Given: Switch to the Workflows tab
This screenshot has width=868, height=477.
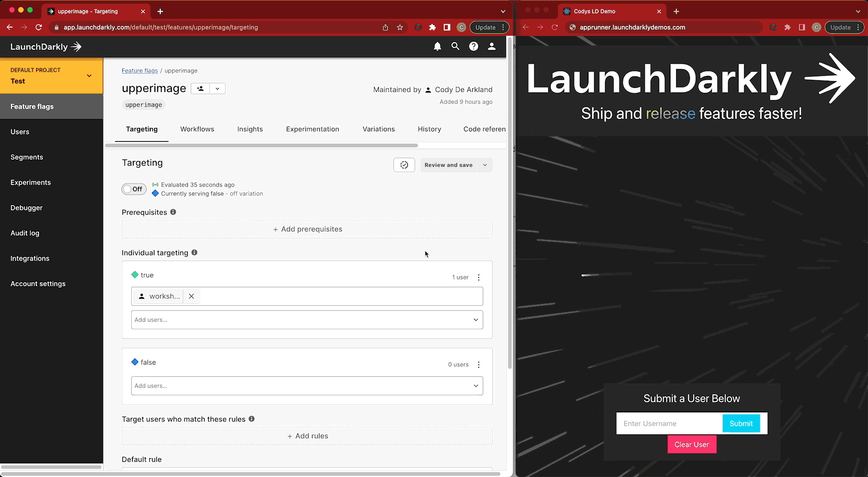Looking at the screenshot, I should point(197,129).
